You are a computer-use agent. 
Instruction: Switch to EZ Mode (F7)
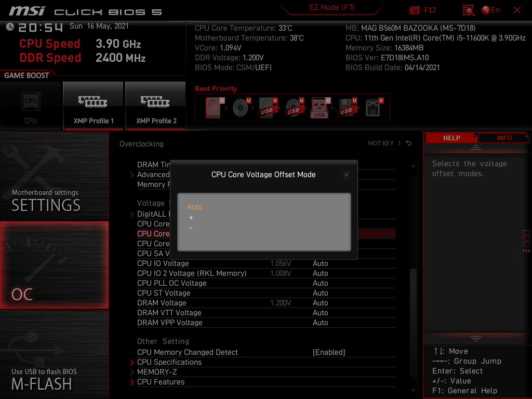click(x=331, y=7)
